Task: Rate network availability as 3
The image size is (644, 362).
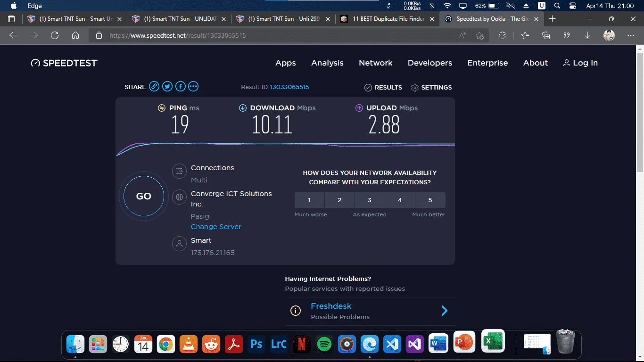Action: 370,200
